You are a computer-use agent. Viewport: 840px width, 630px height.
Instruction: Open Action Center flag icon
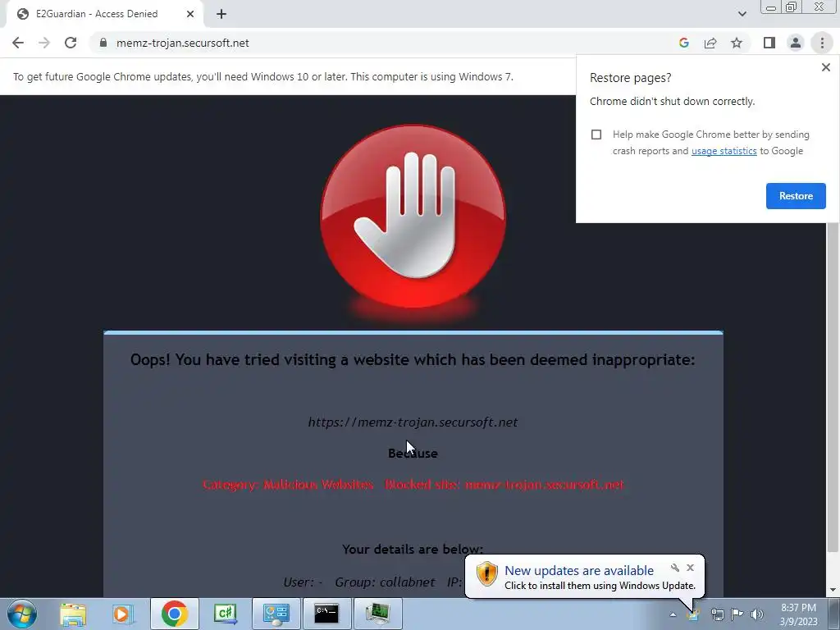point(737,614)
